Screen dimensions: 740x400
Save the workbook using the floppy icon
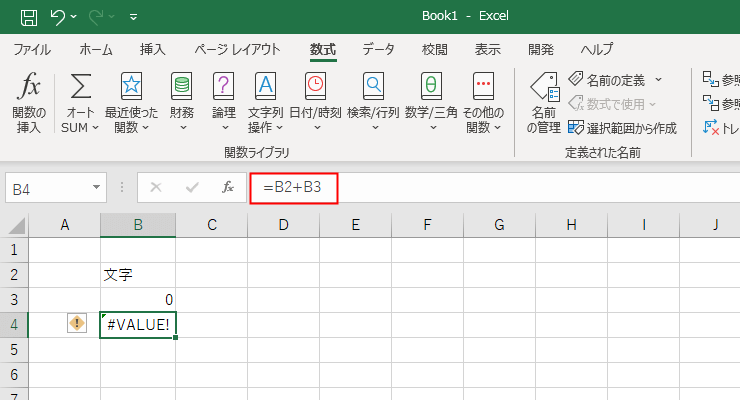pos(29,17)
